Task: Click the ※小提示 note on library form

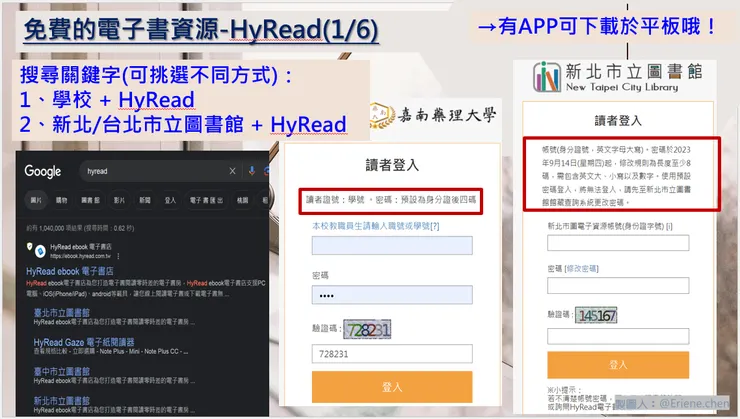Action: click(x=562, y=390)
